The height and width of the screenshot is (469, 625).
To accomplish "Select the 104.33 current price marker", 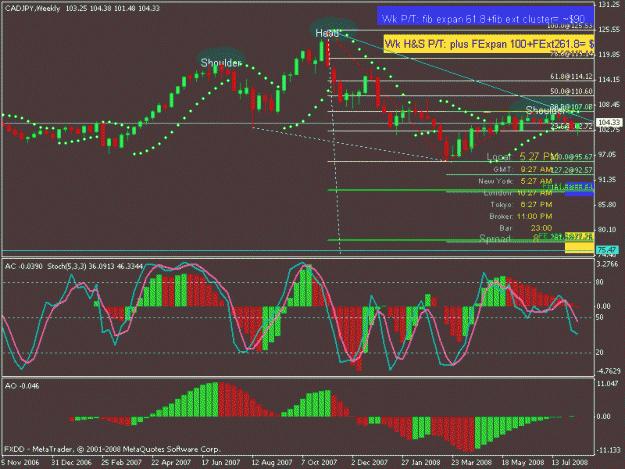I will coord(609,122).
